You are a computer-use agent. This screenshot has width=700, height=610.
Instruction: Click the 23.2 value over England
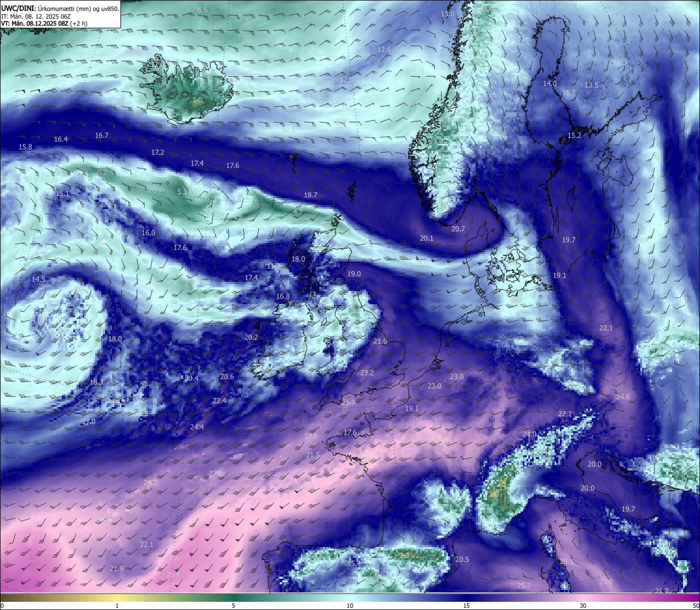[x=367, y=373]
